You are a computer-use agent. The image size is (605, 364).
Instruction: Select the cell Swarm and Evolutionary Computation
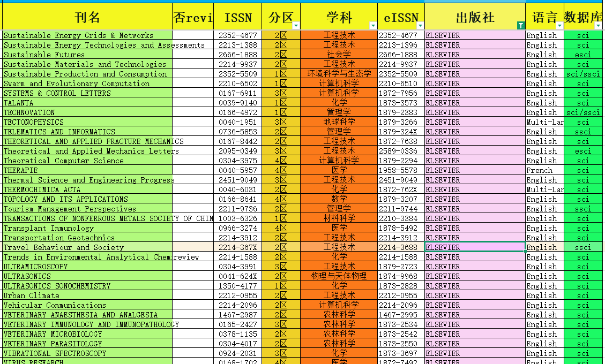point(87,84)
